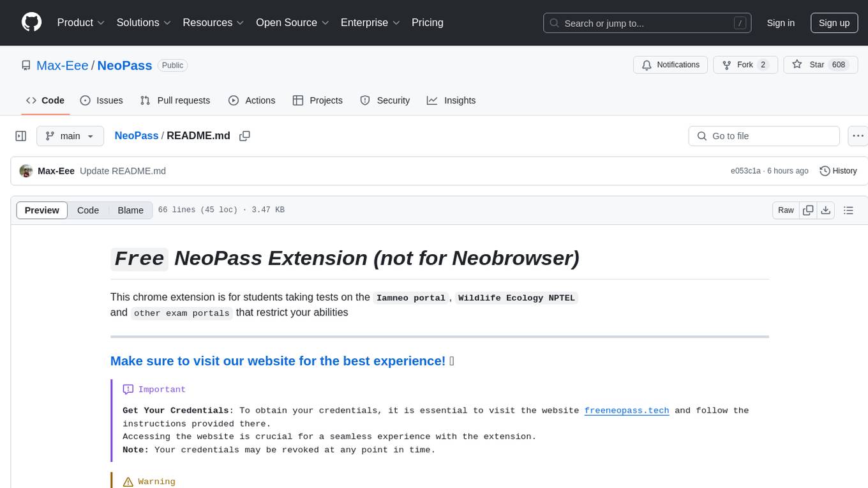Screen dimensions: 868x488
Task: Expand the Resources menu
Action: tap(213, 22)
